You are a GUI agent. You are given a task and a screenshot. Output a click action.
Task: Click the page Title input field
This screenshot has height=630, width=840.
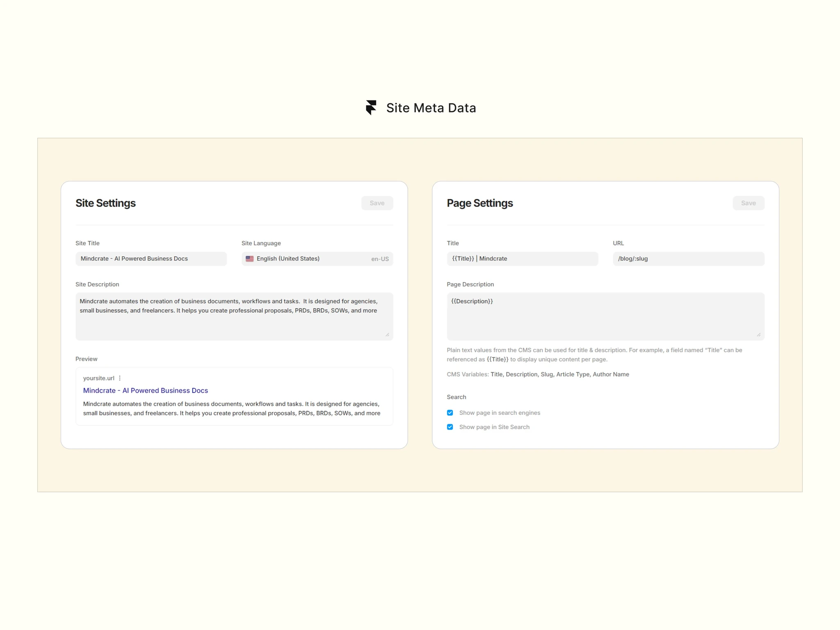(522, 259)
